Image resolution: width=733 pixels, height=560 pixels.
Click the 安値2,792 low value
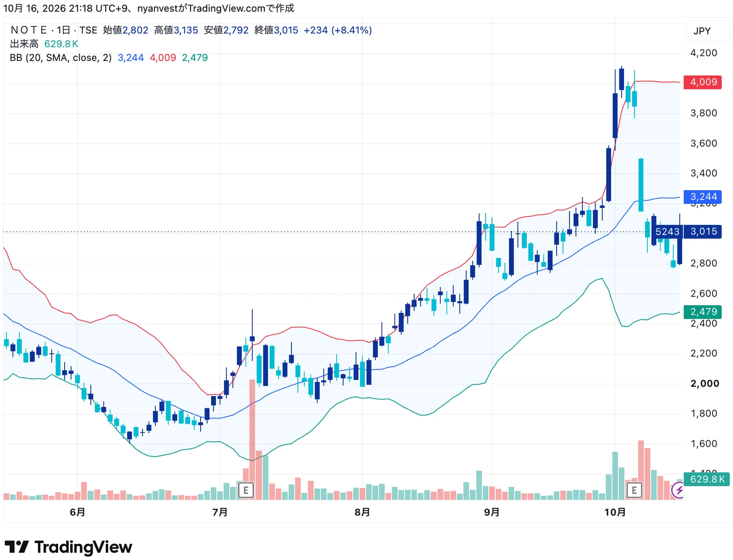click(226, 30)
